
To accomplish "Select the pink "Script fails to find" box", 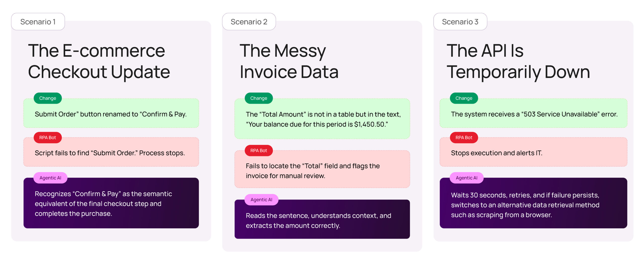I will pyautogui.click(x=111, y=153).
